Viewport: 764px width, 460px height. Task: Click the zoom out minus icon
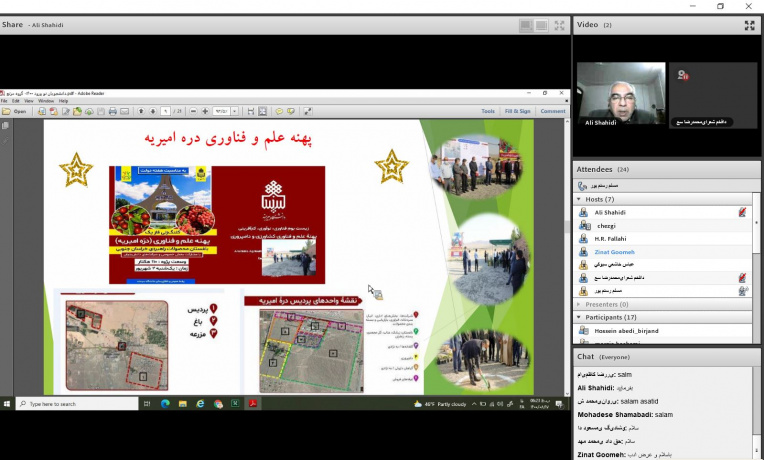(x=192, y=111)
